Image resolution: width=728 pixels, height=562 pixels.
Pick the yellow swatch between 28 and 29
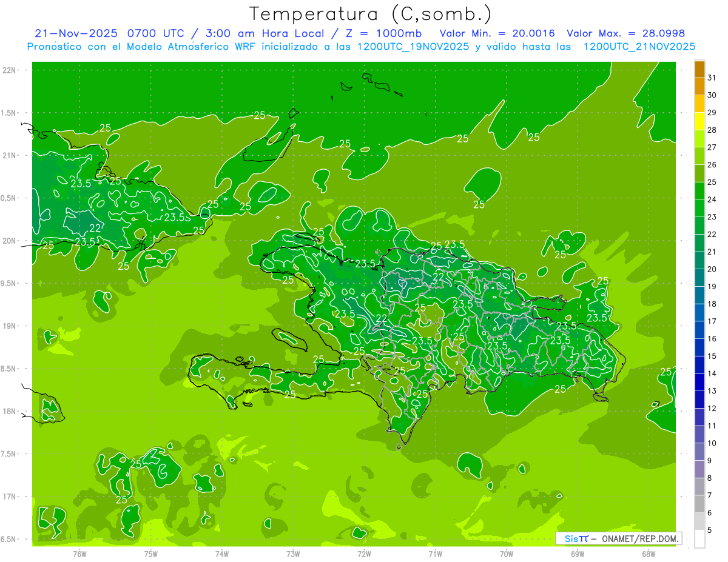point(699,121)
